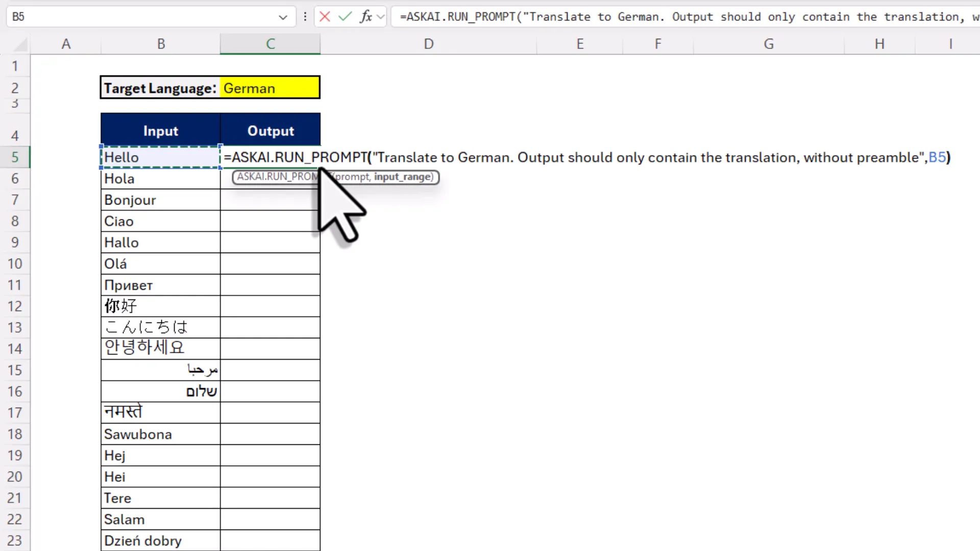
Task: Click the input_range argument in tooltip
Action: point(403,177)
